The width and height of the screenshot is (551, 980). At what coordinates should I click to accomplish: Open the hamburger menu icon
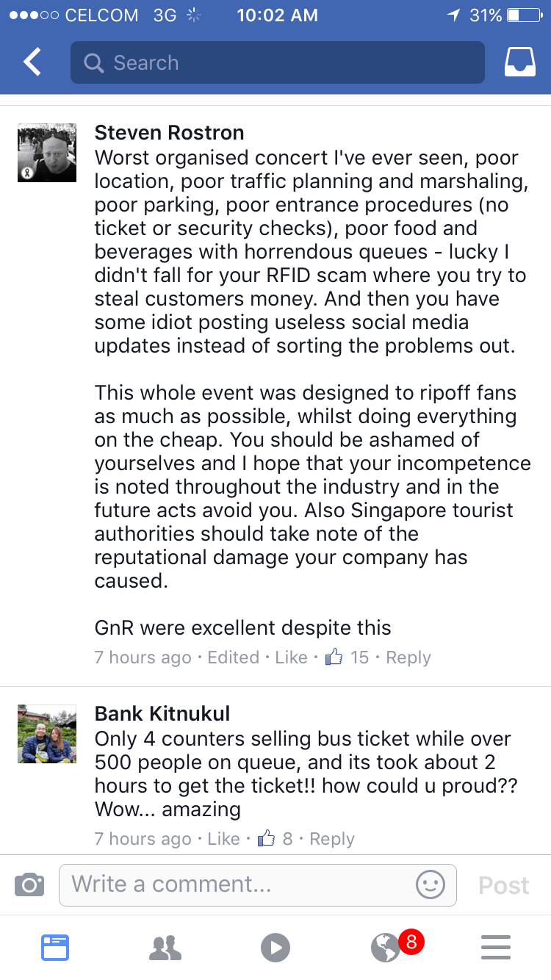point(496,947)
